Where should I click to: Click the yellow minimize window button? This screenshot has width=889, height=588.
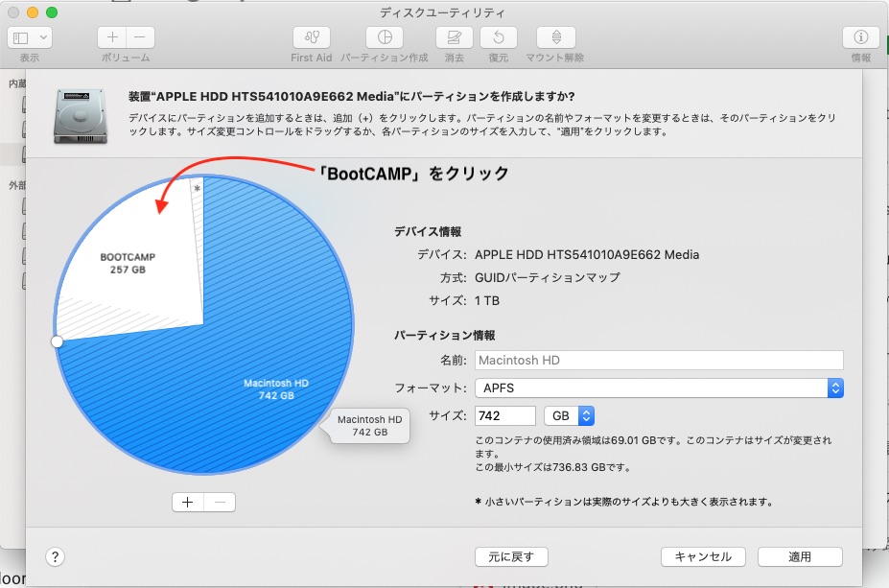coord(33,12)
